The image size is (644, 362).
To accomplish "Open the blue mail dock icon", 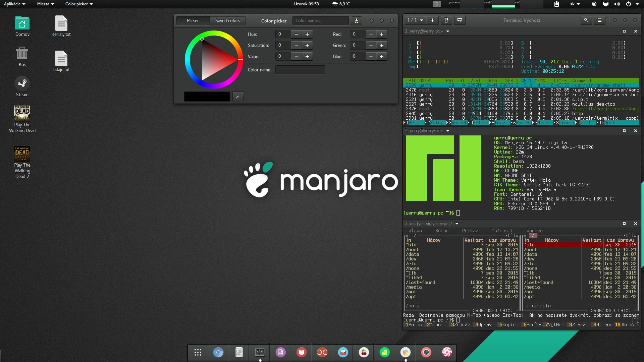I will click(343, 352).
